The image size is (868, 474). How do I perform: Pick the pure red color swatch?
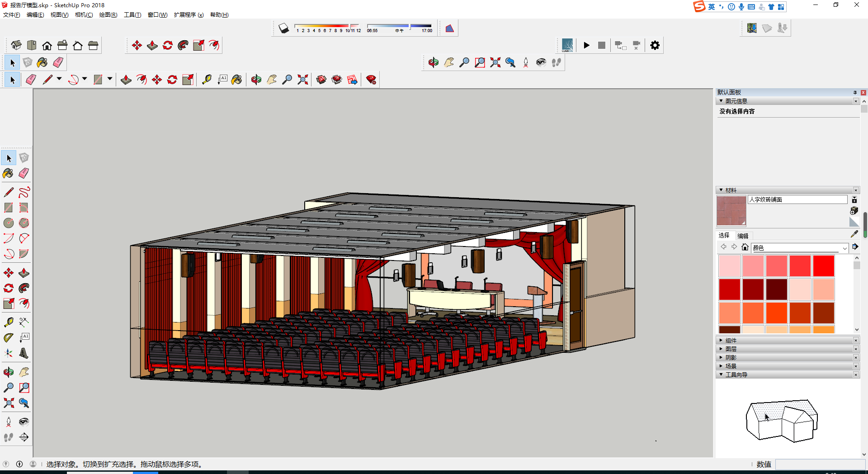click(x=823, y=266)
